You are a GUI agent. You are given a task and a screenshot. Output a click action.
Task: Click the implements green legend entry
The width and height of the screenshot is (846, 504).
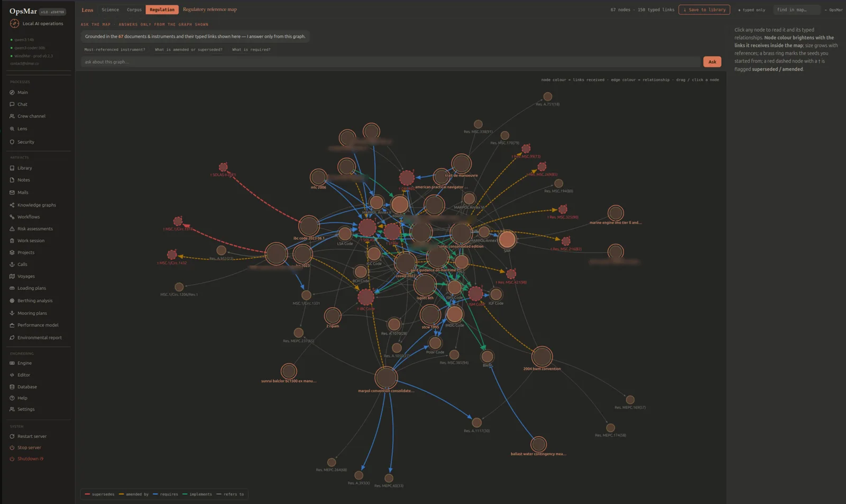click(x=197, y=494)
